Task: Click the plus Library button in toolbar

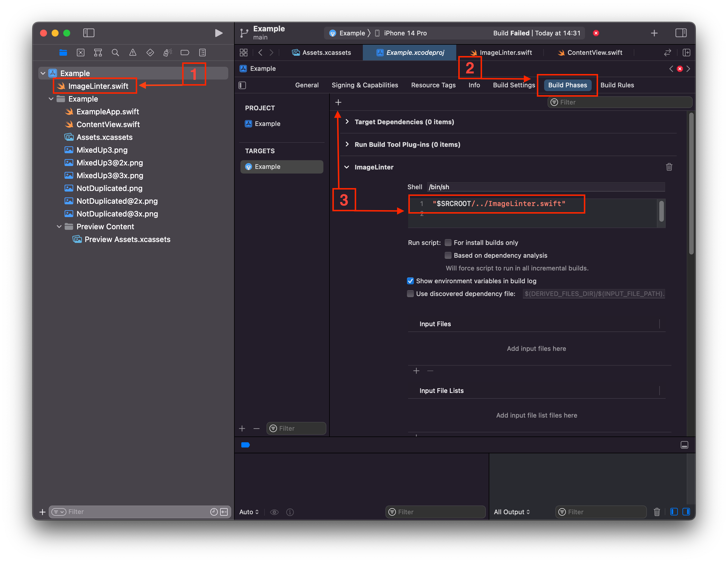Action: pos(654,33)
